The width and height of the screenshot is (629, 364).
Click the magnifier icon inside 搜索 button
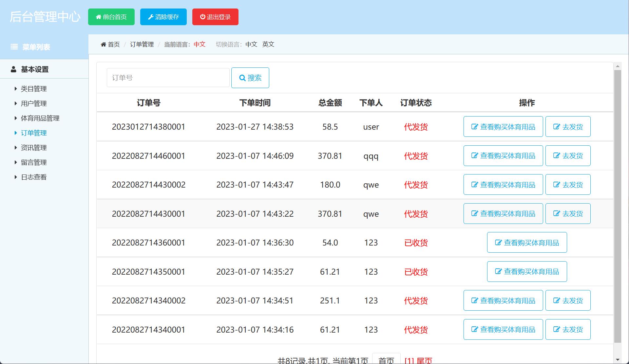click(x=242, y=78)
